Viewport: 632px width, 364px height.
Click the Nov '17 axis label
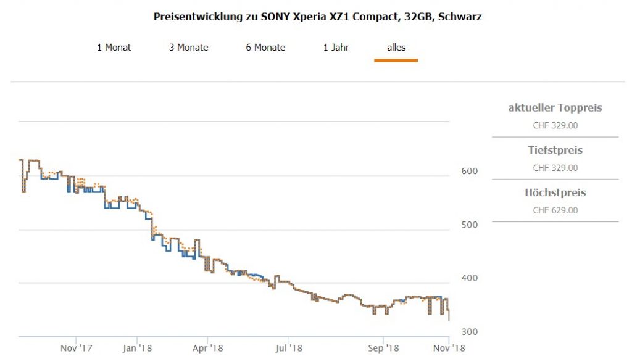[77, 349]
